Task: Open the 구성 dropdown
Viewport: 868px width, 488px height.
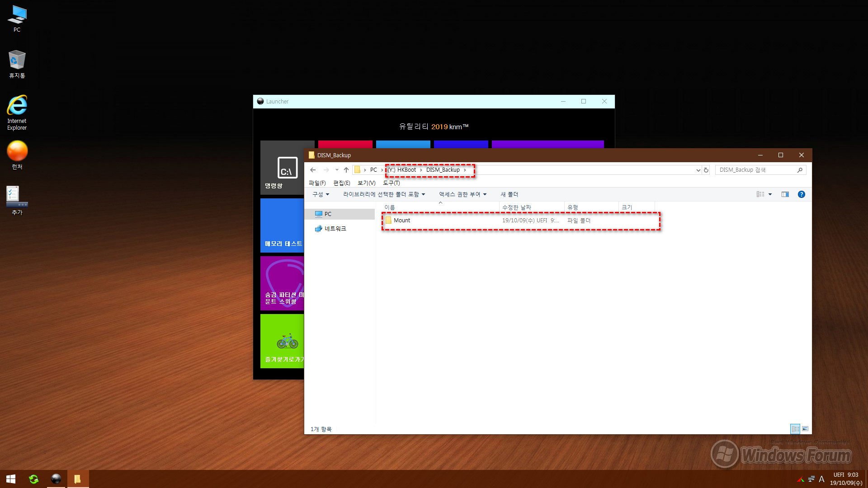Action: click(321, 194)
